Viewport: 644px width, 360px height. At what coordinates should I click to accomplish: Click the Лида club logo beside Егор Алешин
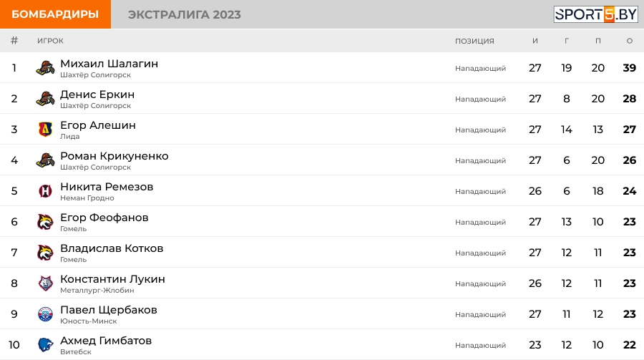coord(45,130)
